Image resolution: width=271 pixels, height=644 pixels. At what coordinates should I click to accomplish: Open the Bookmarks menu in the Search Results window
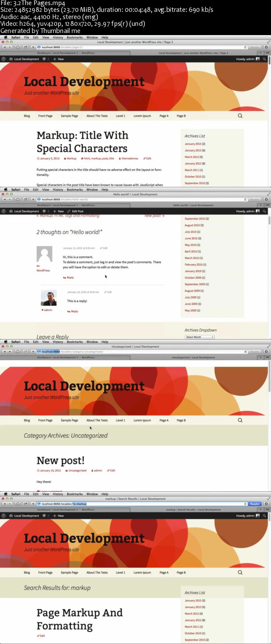click(75, 494)
